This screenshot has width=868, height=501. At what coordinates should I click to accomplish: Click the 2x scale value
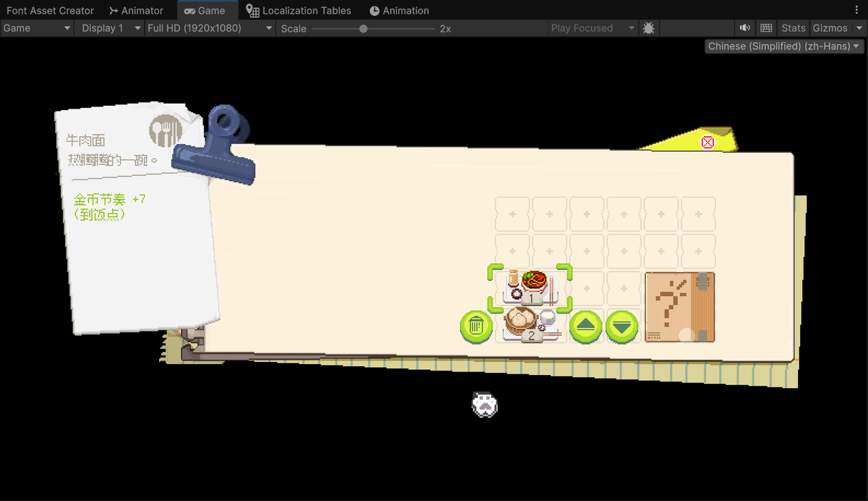pyautogui.click(x=446, y=28)
